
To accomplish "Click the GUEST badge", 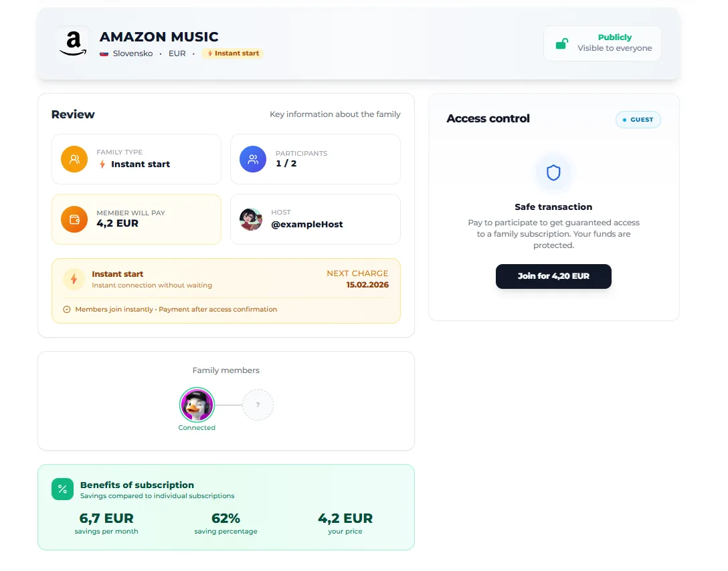I will (638, 120).
